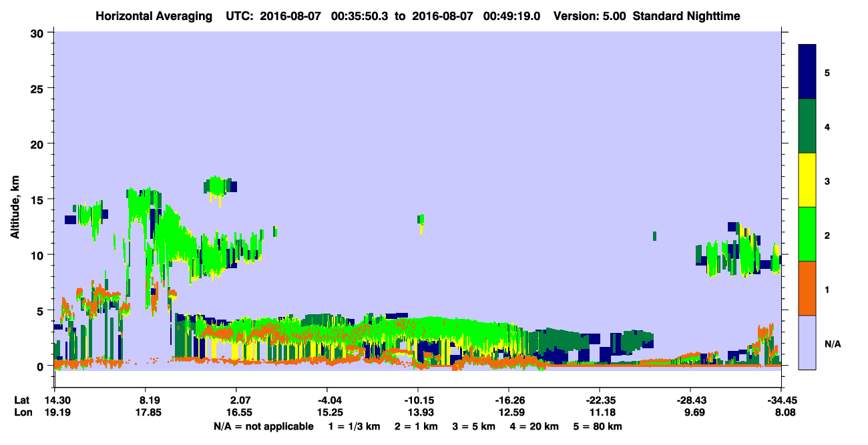868x445 pixels.
Task: Click the '1 = 1/3 km' legend entry
Action: (x=355, y=426)
